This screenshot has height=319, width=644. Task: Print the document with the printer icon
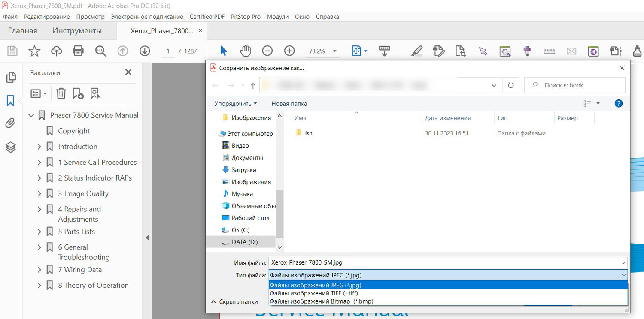tap(78, 51)
